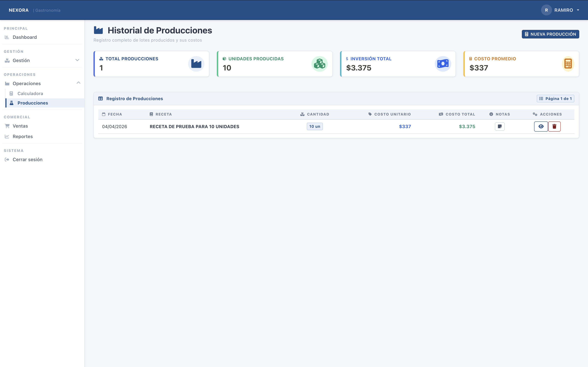Go to Calculadora in sidebar
The height and width of the screenshot is (367, 588).
coord(30,93)
